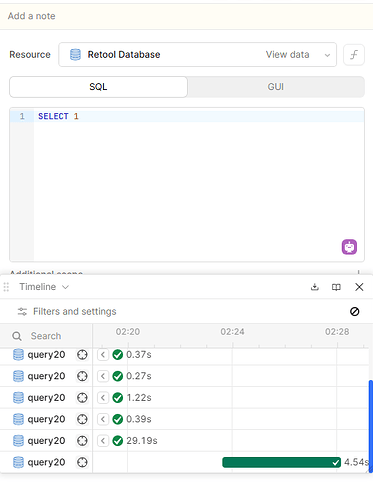This screenshot has height=500, width=373.
Task: Select the query20 row with 1.22s
Action: tap(46, 398)
